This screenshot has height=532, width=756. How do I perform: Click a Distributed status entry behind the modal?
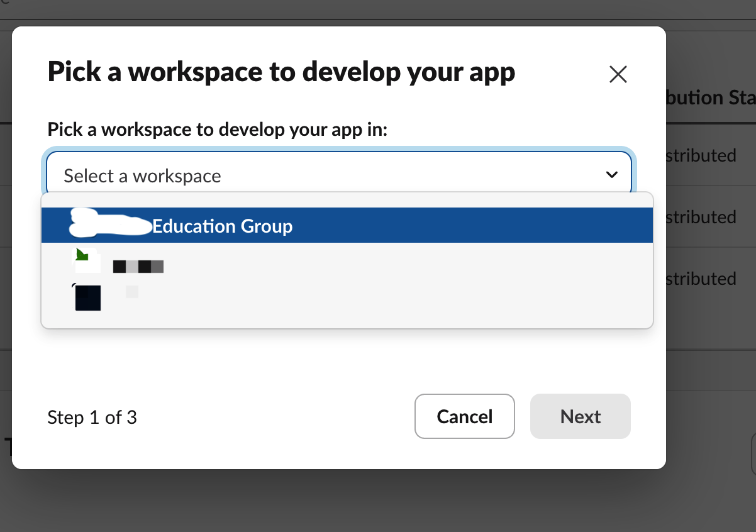[701, 155]
